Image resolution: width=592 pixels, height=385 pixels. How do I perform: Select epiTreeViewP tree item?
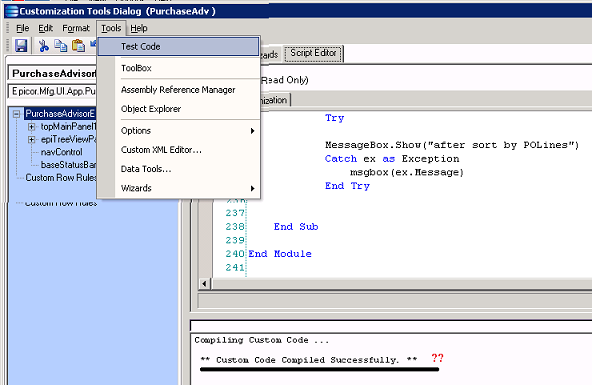[x=68, y=139]
